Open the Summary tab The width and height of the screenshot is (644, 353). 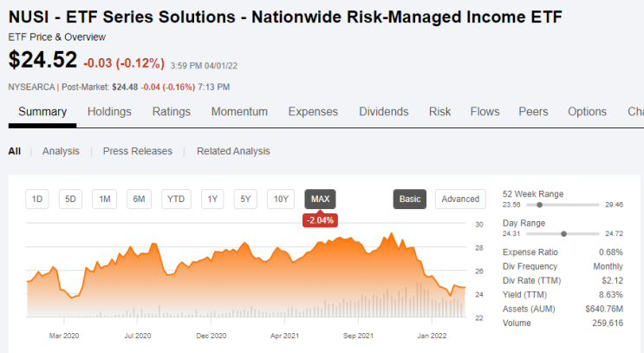42,112
